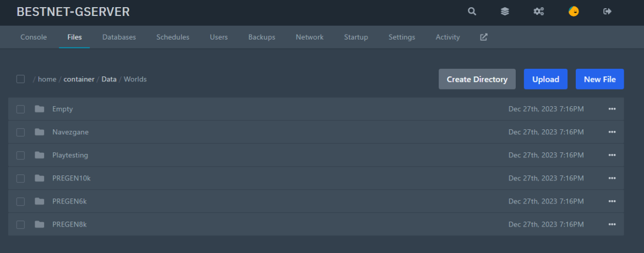Click the Create Directory button

pyautogui.click(x=477, y=79)
